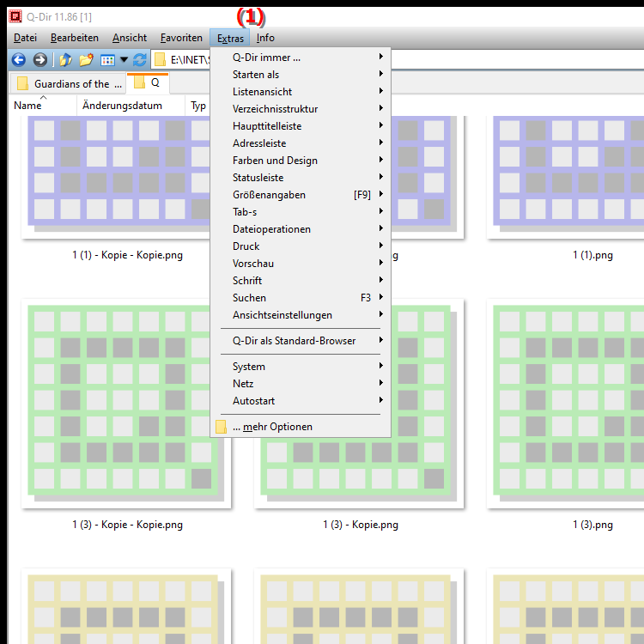
Task: Open the Ansichtseinstellungen submenu
Action: tap(301, 315)
